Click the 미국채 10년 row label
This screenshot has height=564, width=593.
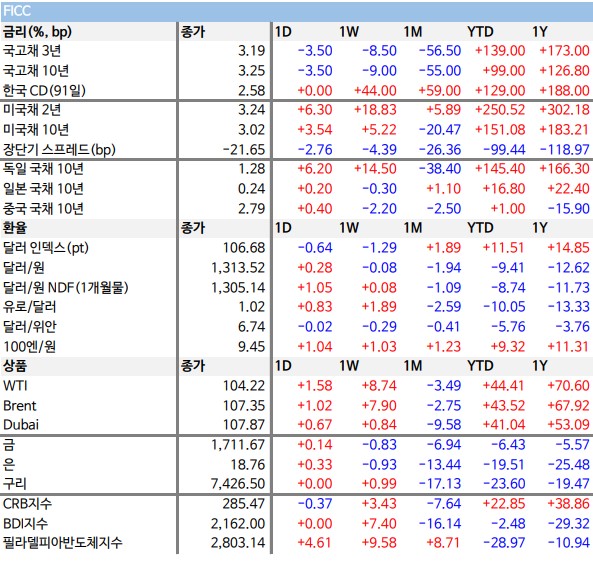[36, 130]
